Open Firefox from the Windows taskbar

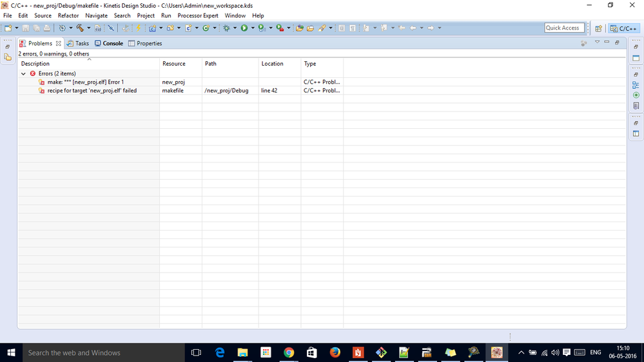(x=335, y=352)
